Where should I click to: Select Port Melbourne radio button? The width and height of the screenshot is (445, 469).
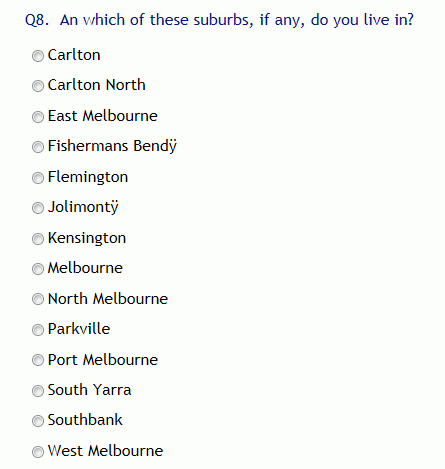pyautogui.click(x=38, y=360)
